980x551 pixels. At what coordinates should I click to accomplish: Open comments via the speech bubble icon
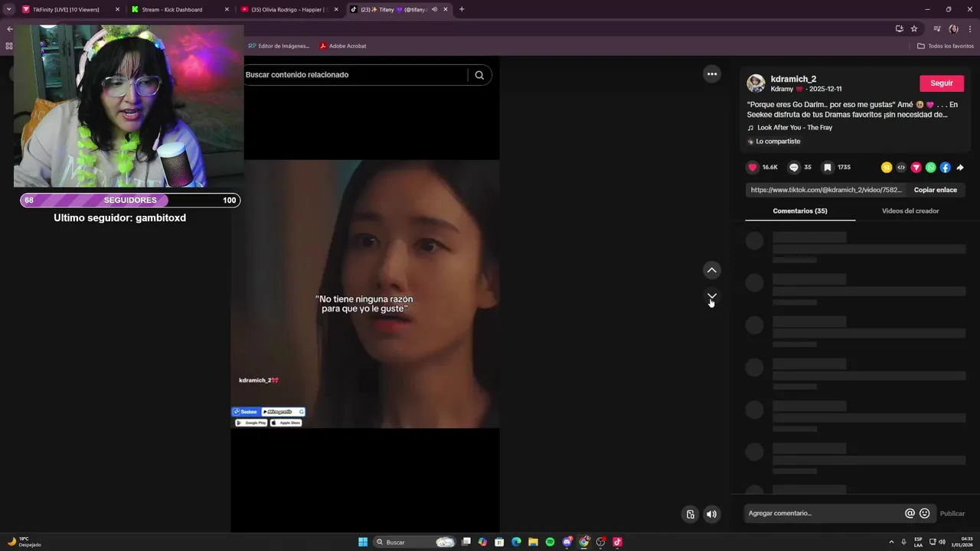[794, 168]
